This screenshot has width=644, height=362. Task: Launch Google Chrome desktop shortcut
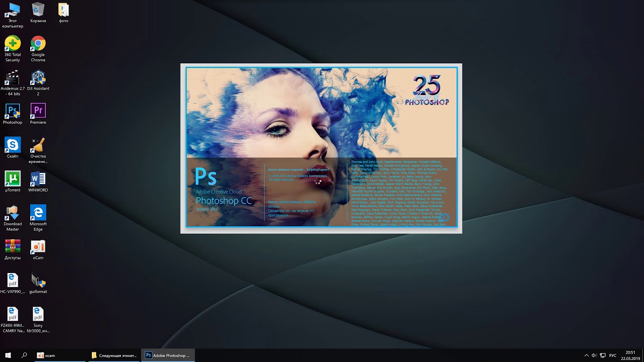pyautogui.click(x=38, y=49)
